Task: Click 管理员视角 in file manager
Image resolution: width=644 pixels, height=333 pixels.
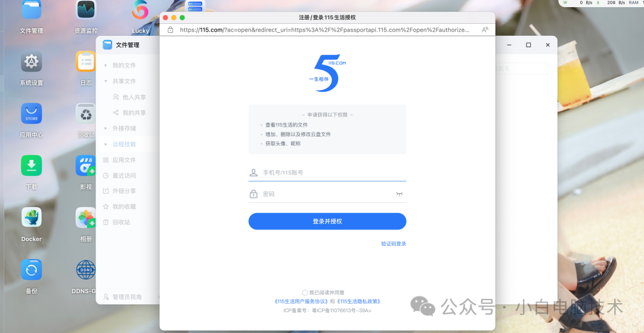Action: coord(122,297)
